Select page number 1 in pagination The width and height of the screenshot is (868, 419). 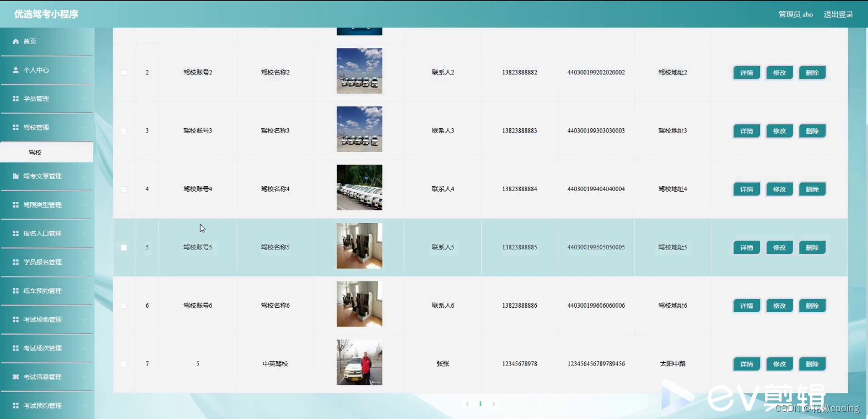tap(480, 404)
